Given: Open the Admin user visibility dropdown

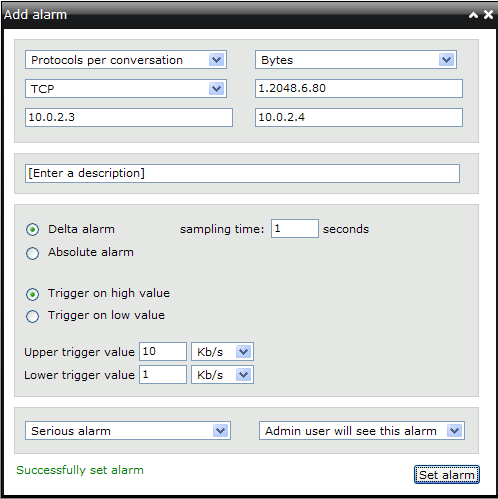Looking at the screenshot, I should (x=362, y=431).
